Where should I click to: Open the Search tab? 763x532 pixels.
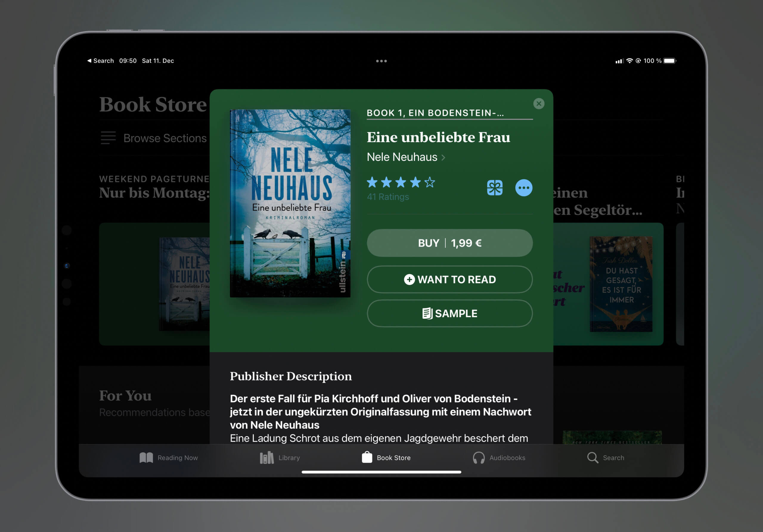tap(605, 458)
